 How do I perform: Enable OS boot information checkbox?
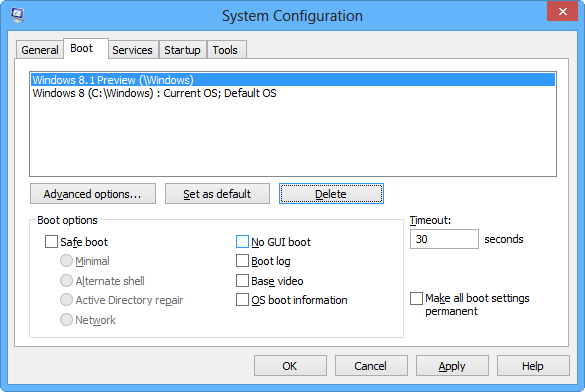tap(242, 300)
